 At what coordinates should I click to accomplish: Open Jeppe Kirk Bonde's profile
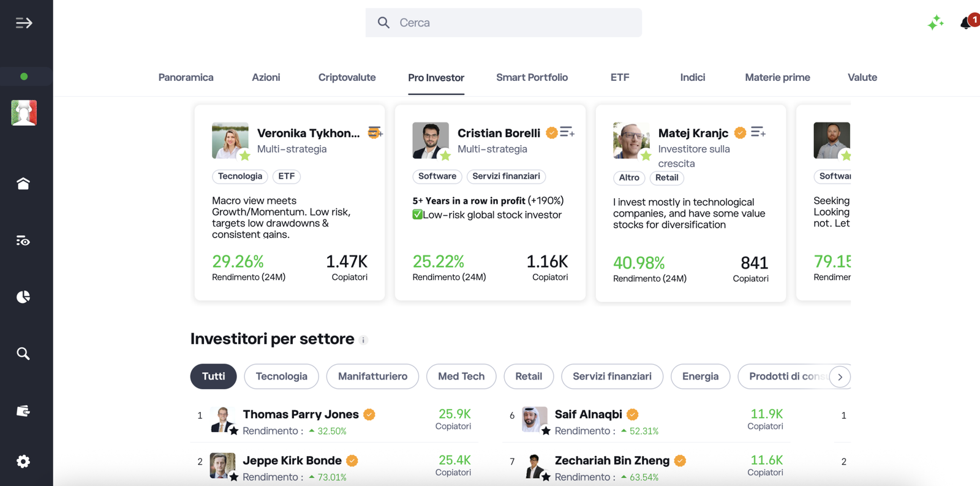click(x=292, y=460)
